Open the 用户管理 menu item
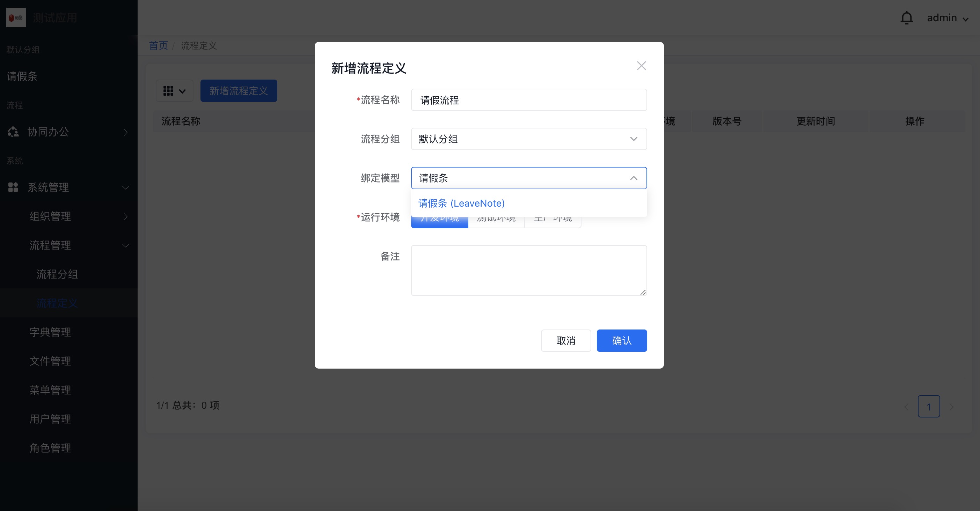This screenshot has width=980, height=511. pyautogui.click(x=50, y=419)
